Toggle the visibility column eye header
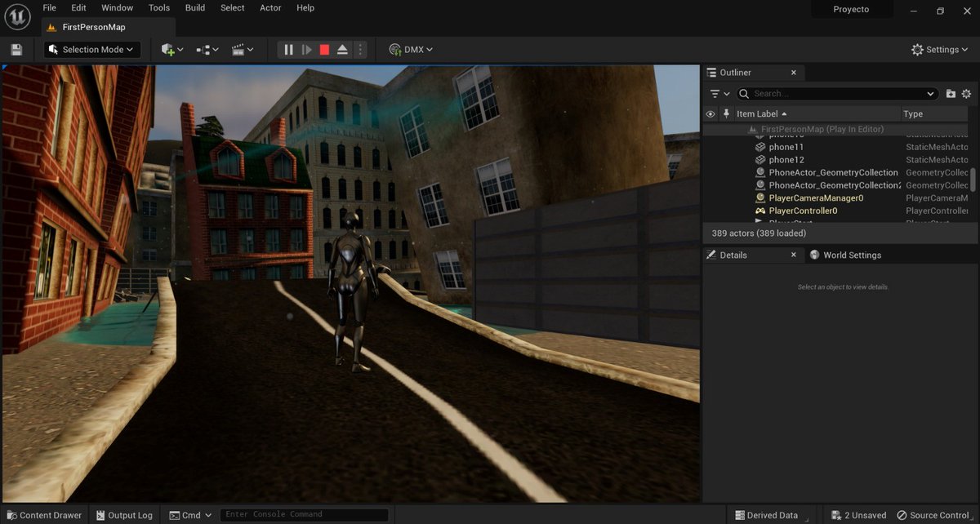Viewport: 980px width, 524px height. point(710,114)
